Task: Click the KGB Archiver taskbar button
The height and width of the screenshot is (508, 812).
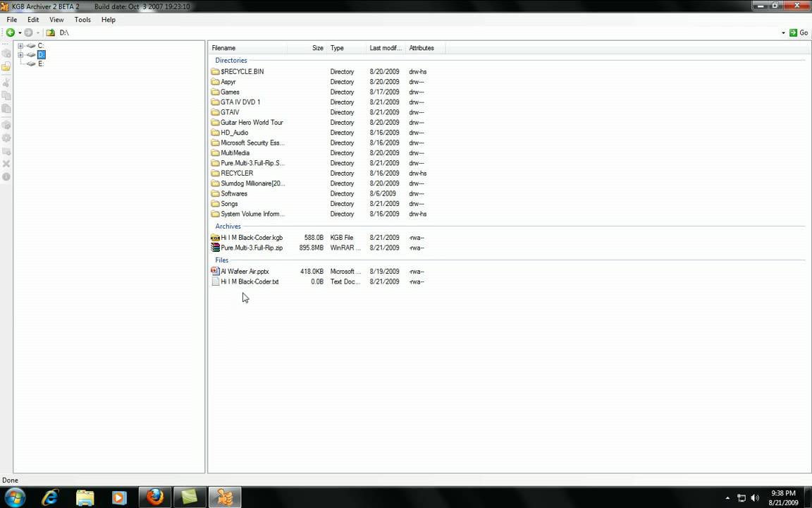Action: [225, 497]
